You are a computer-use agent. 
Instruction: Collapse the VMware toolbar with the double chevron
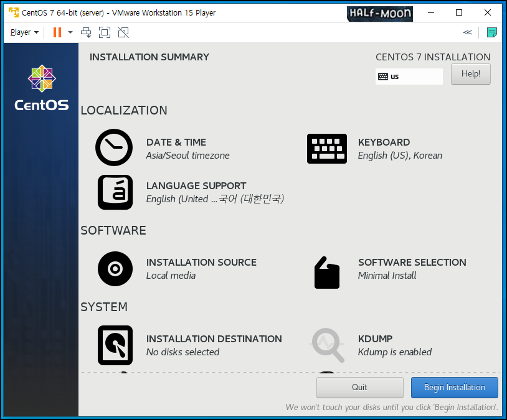[468, 32]
